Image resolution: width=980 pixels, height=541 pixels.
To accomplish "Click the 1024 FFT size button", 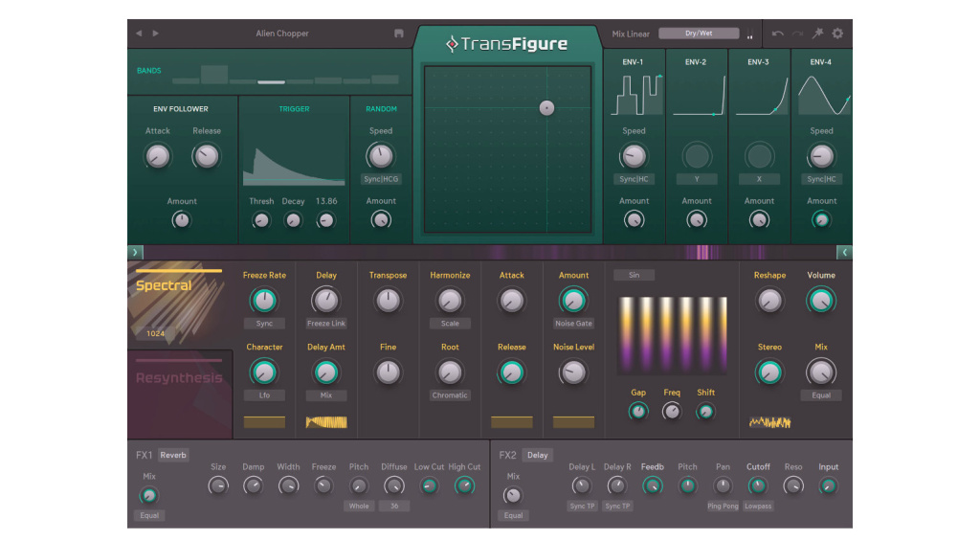I will click(x=156, y=333).
